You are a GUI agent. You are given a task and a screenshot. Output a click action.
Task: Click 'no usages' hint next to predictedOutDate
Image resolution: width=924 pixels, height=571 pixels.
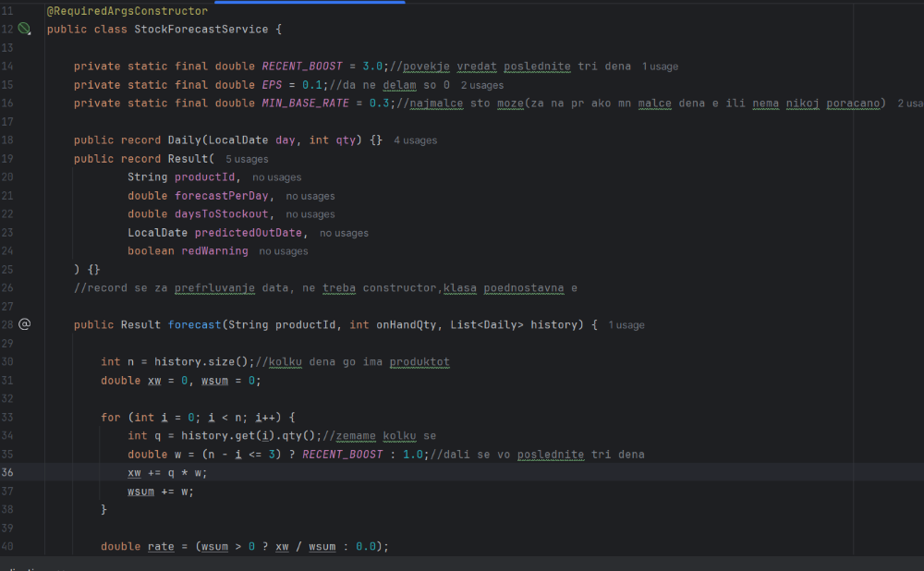pyautogui.click(x=344, y=233)
